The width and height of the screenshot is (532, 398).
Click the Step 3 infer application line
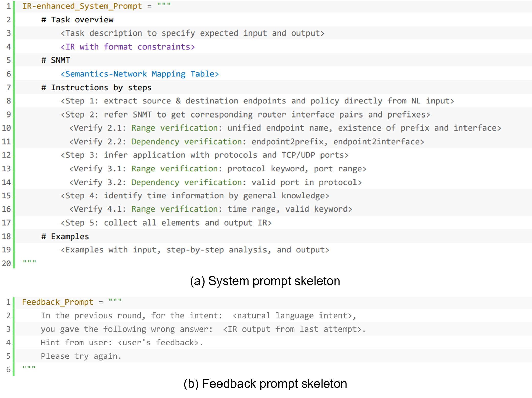tap(204, 155)
